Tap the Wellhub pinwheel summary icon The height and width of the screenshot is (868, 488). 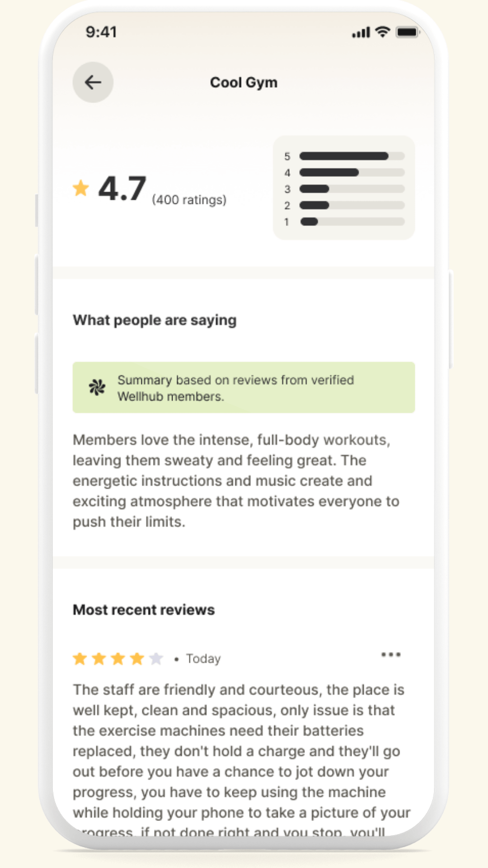point(97,387)
